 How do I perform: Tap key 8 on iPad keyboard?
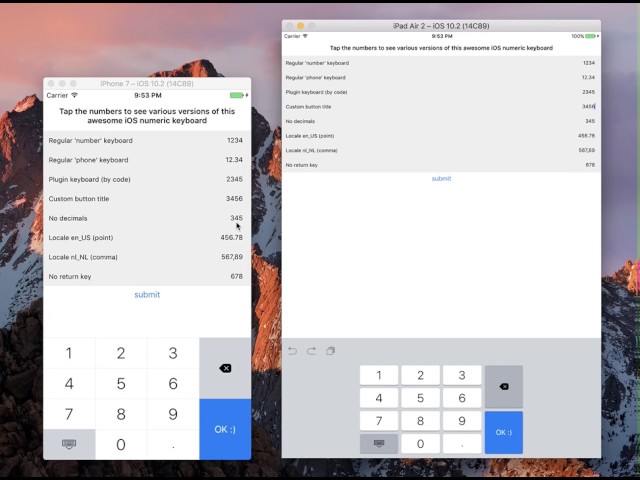coord(420,421)
